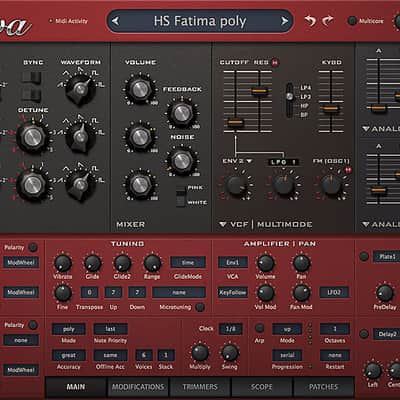Viewport: 400px width, 400px height.
Task: Load the previous patch with left arrow
Action: coord(115,21)
